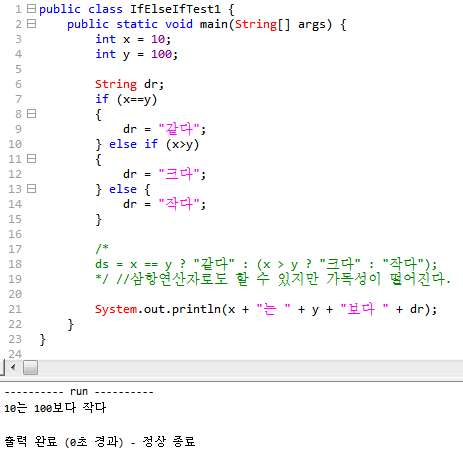Click 'public static void main' signature

click(x=207, y=24)
